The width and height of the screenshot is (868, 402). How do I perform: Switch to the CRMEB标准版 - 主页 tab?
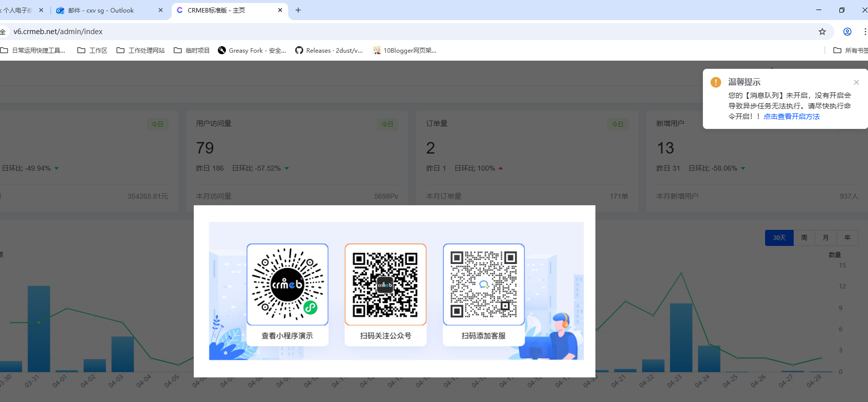coord(230,10)
